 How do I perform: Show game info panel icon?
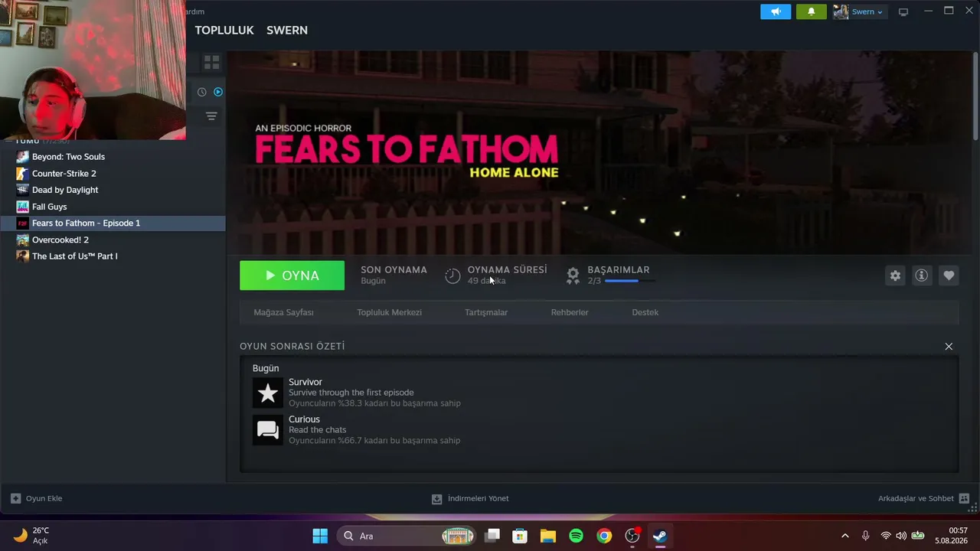click(922, 275)
